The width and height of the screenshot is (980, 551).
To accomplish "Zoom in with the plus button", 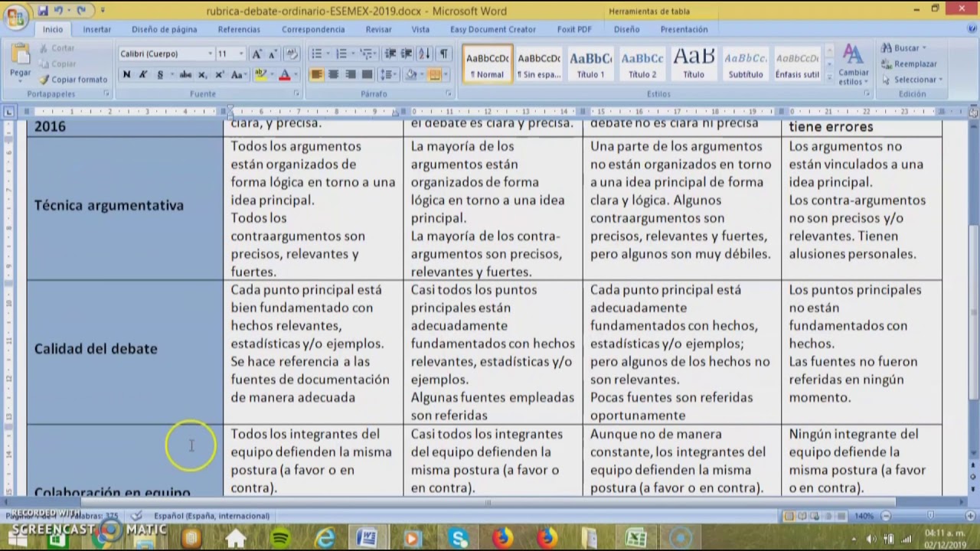I will pyautogui.click(x=969, y=516).
